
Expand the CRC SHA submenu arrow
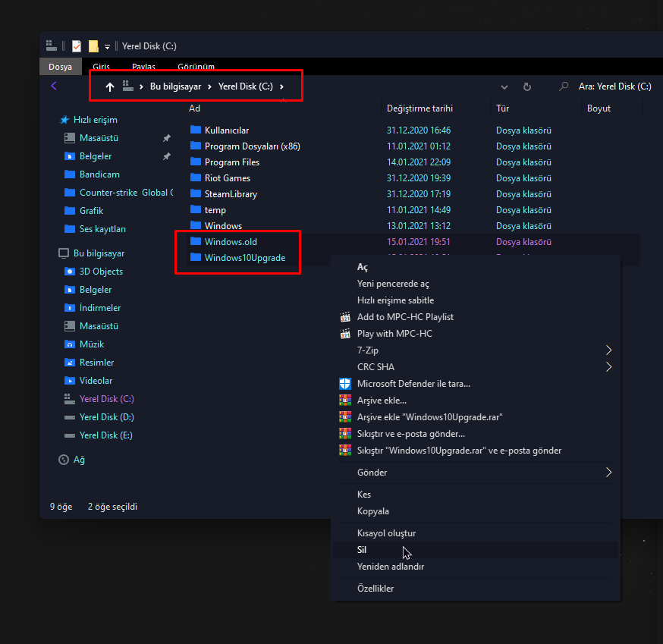(608, 367)
